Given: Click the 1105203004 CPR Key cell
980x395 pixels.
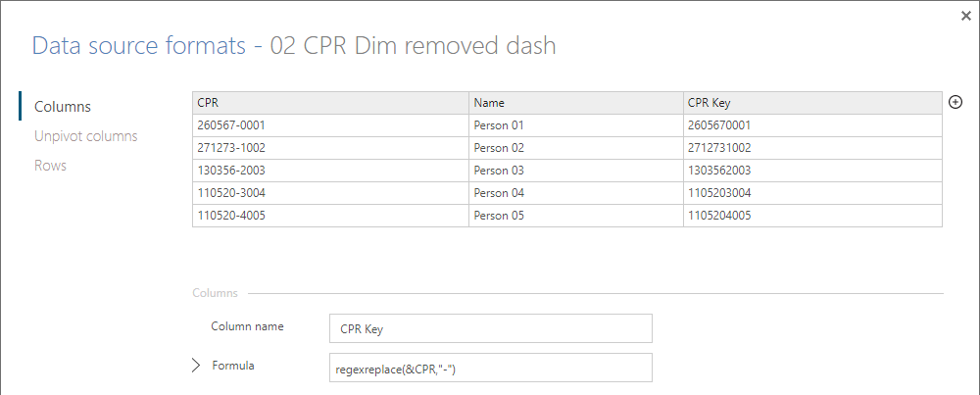Looking at the screenshot, I should [x=812, y=193].
